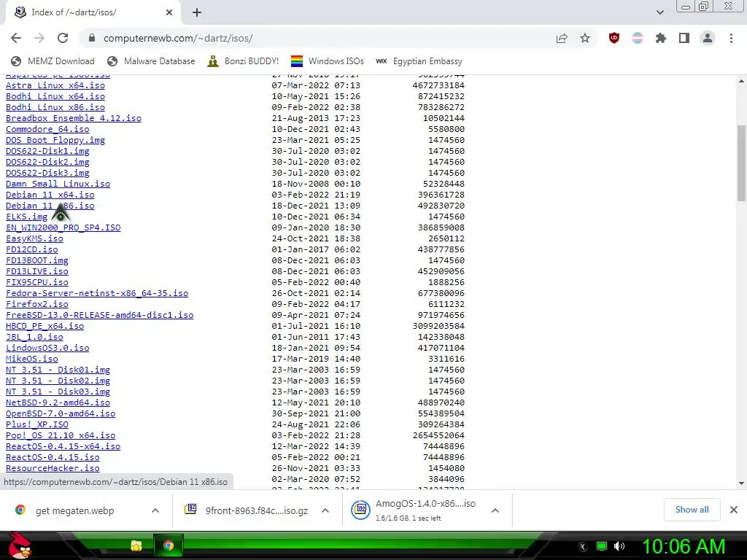View site info via the padlock icon
Screen dimensions: 747x560
click(x=92, y=38)
